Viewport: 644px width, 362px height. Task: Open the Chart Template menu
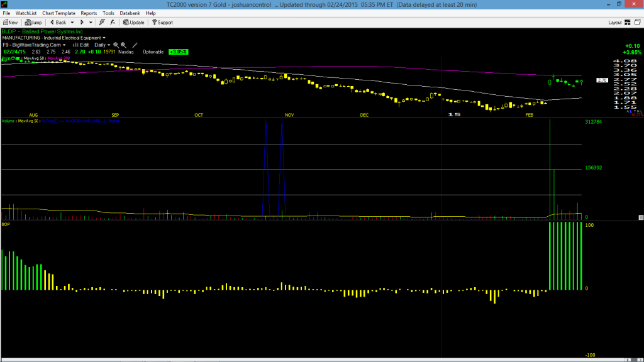point(58,13)
